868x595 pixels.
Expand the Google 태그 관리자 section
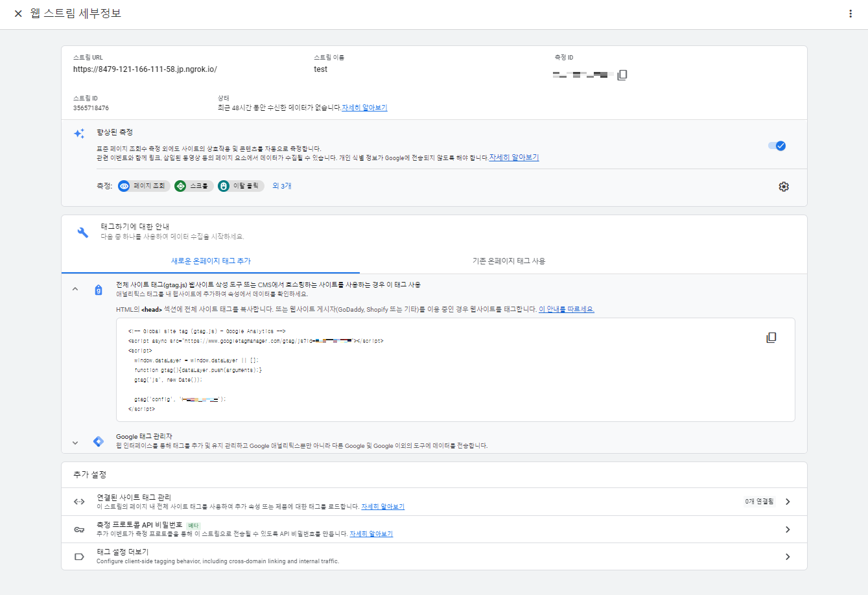(75, 443)
